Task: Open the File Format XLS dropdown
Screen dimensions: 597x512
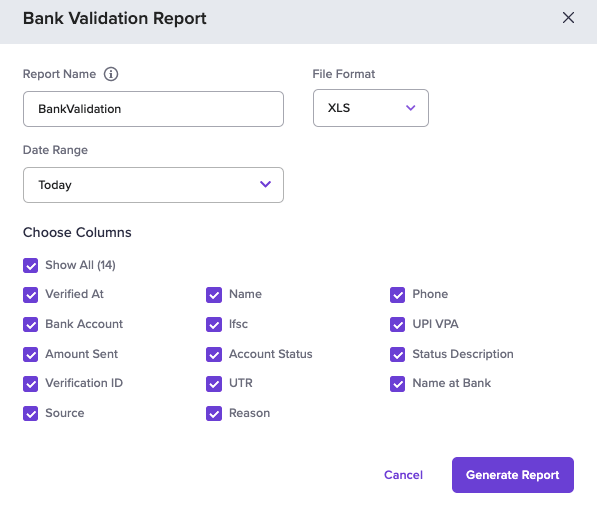Action: pyautogui.click(x=370, y=108)
